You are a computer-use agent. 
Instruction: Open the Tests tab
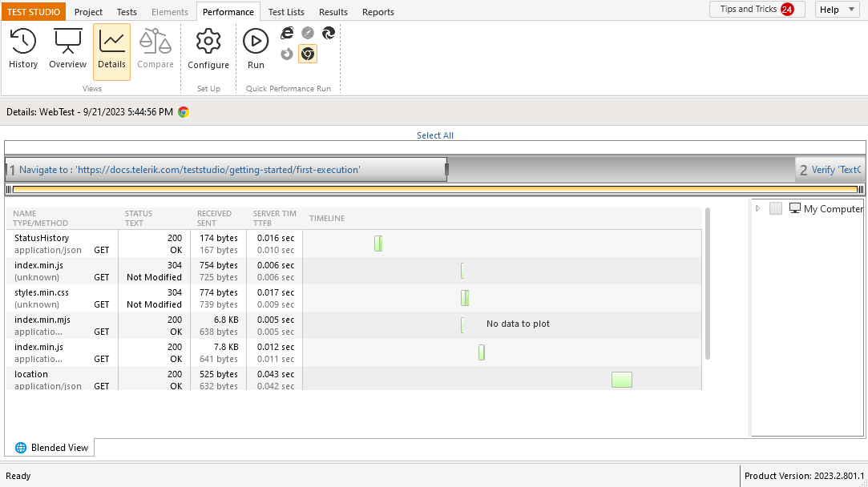tap(127, 12)
